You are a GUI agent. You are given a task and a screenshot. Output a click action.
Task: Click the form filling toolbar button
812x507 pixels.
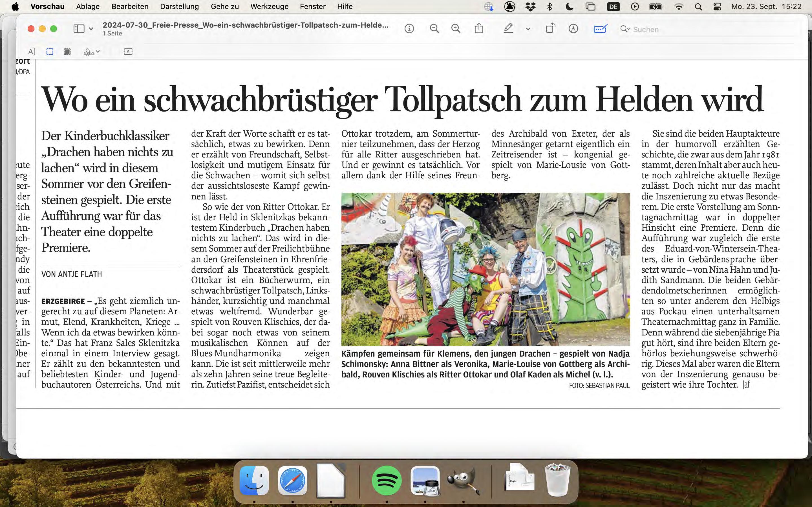click(x=600, y=29)
